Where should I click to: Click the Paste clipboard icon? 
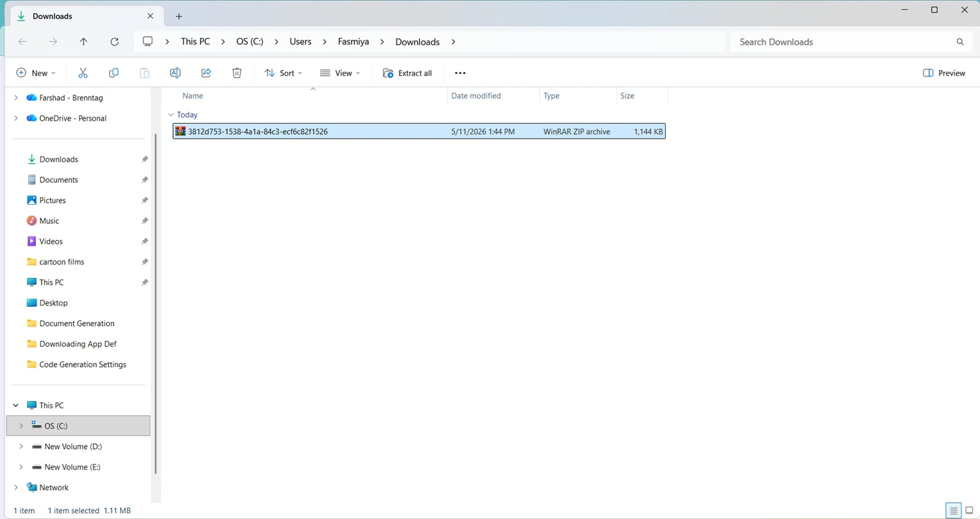coord(144,73)
